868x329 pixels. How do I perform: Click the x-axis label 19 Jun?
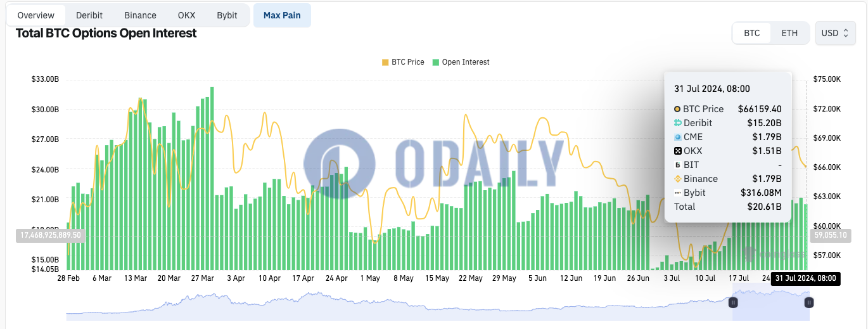click(x=605, y=278)
